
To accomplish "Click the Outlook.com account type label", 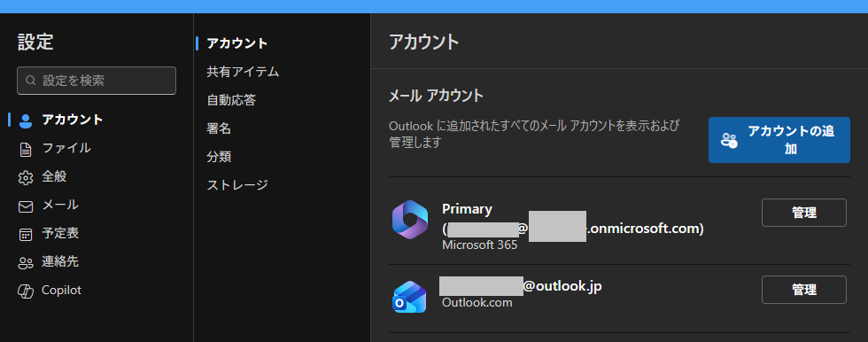I will (x=477, y=303).
